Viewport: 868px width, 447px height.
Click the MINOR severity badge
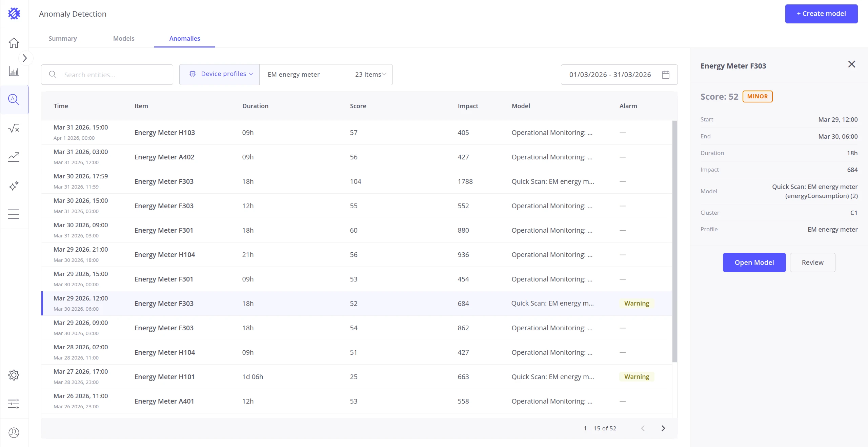tap(758, 96)
